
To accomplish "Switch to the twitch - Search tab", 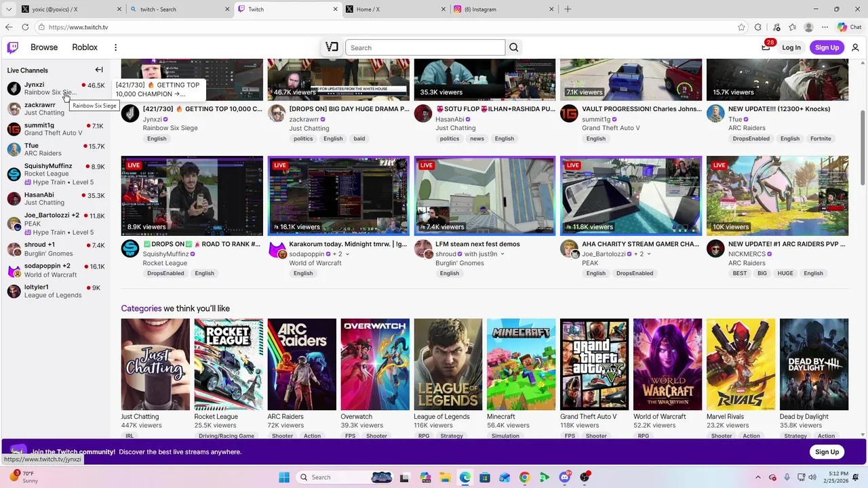I will tap(180, 9).
